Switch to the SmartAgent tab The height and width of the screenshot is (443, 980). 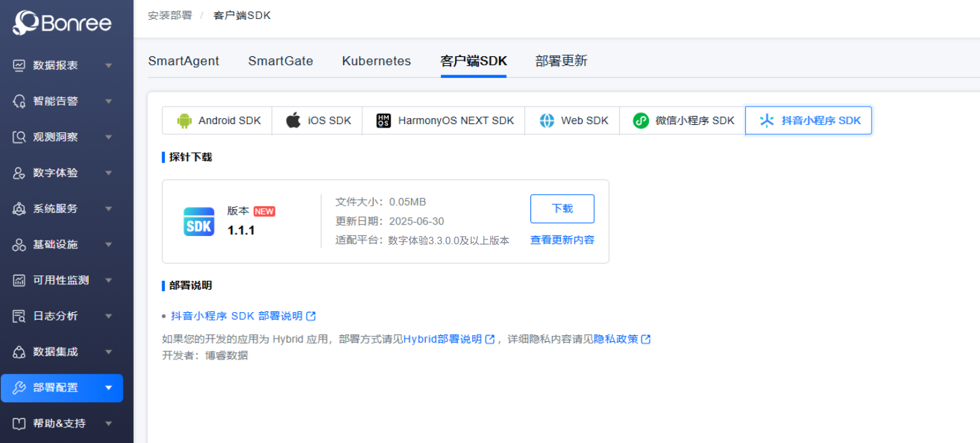pyautogui.click(x=183, y=61)
